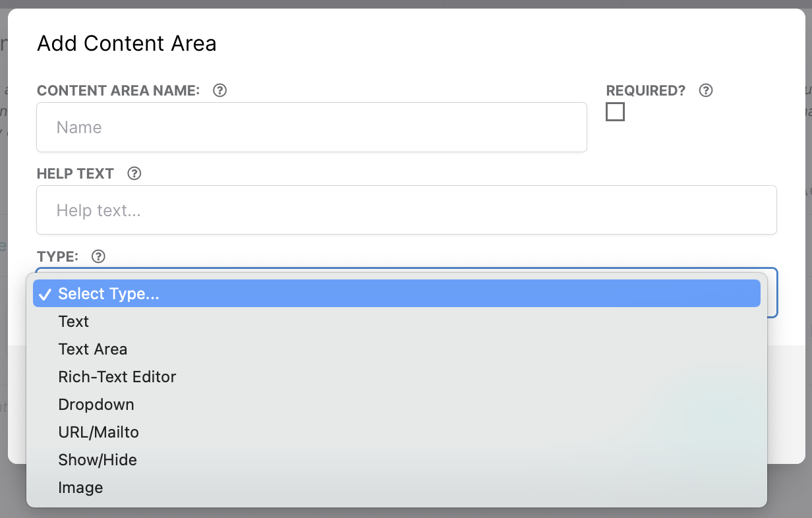Select "Show/Hide" type option

tap(98, 460)
